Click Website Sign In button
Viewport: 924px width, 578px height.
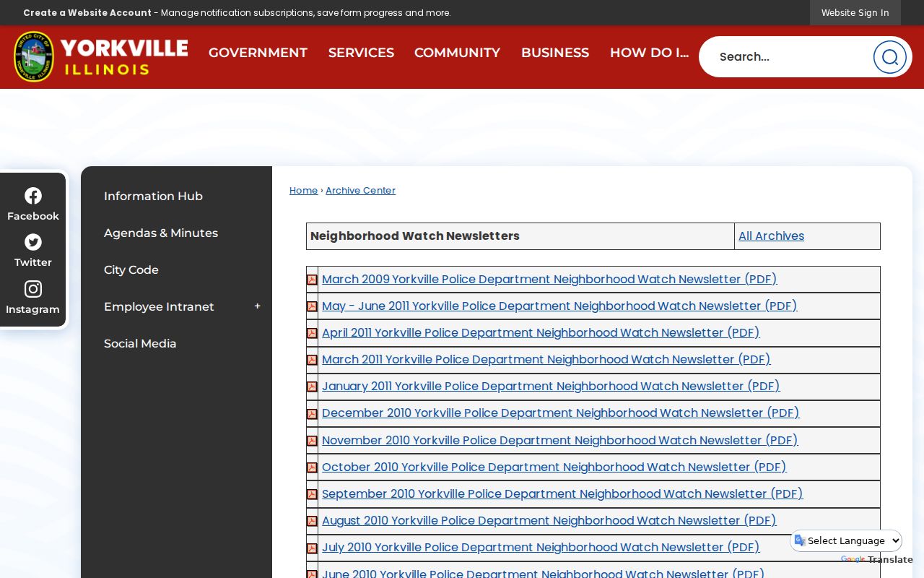[x=855, y=12]
